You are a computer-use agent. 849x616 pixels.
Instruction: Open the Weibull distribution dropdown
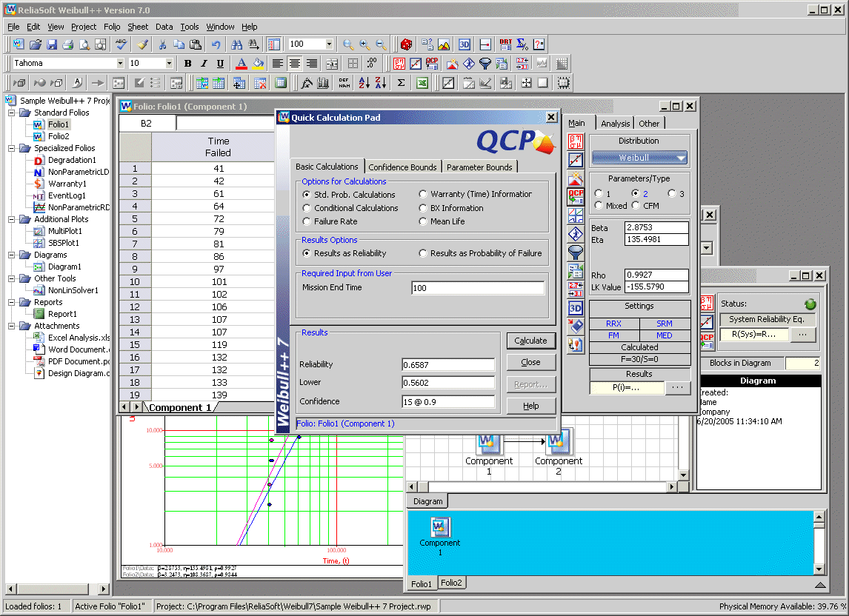tap(639, 158)
